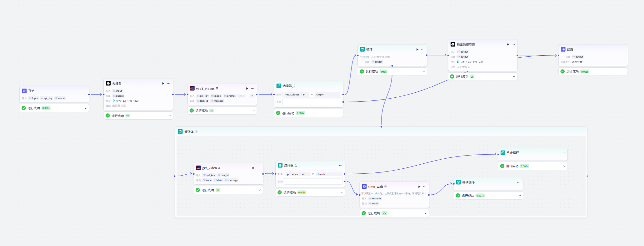Screen dimensions: 644x246
Task: Open the 选择器_1 three-dot menu
Action: tap(341, 165)
